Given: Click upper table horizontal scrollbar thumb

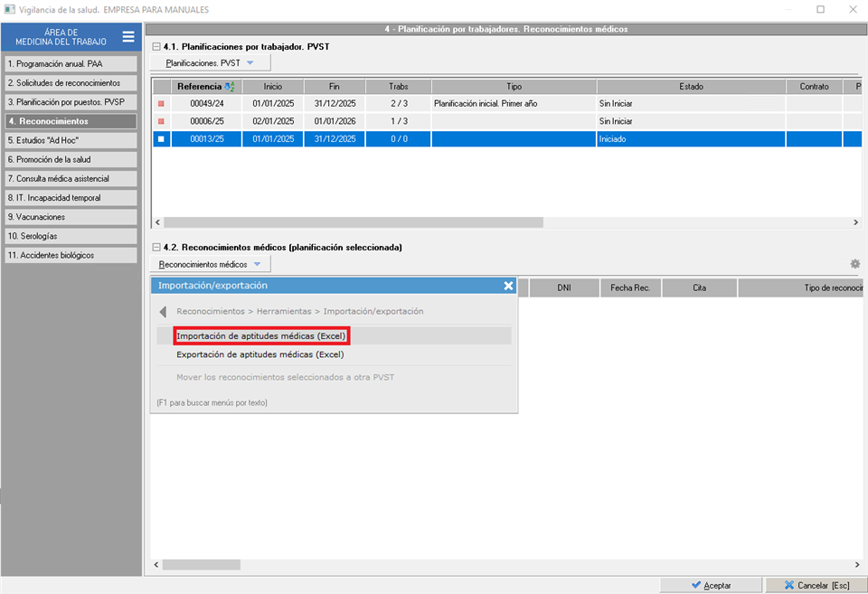Looking at the screenshot, I should tap(354, 222).
